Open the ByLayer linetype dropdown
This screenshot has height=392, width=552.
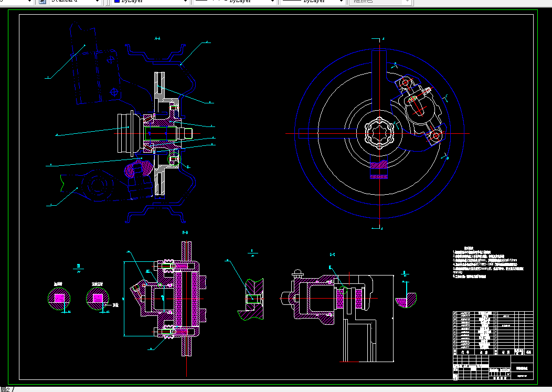(x=235, y=2)
